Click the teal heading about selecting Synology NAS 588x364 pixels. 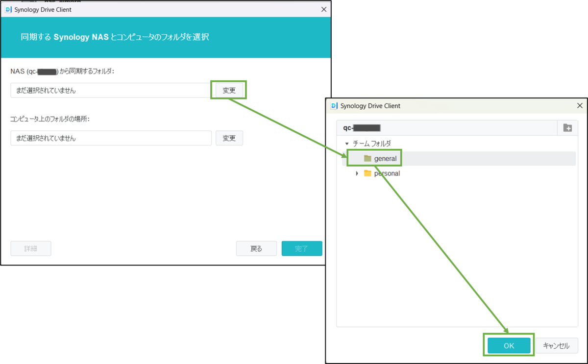(115, 37)
